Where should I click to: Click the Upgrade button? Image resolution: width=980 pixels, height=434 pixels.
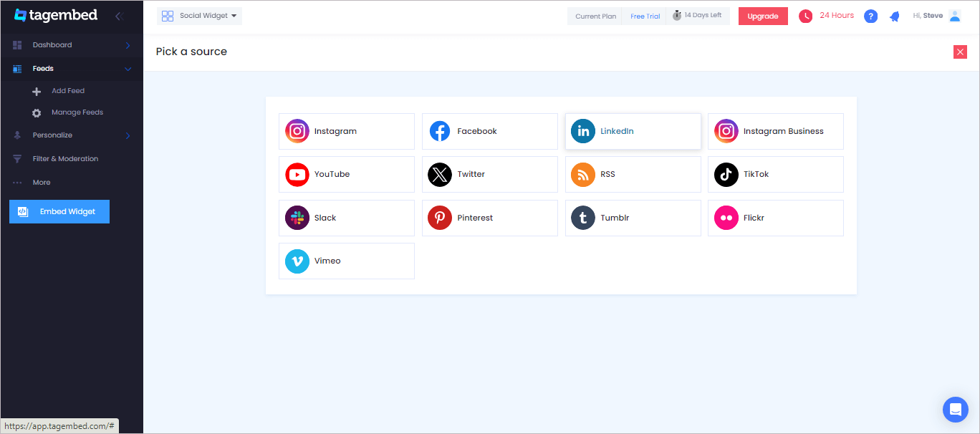pos(763,16)
